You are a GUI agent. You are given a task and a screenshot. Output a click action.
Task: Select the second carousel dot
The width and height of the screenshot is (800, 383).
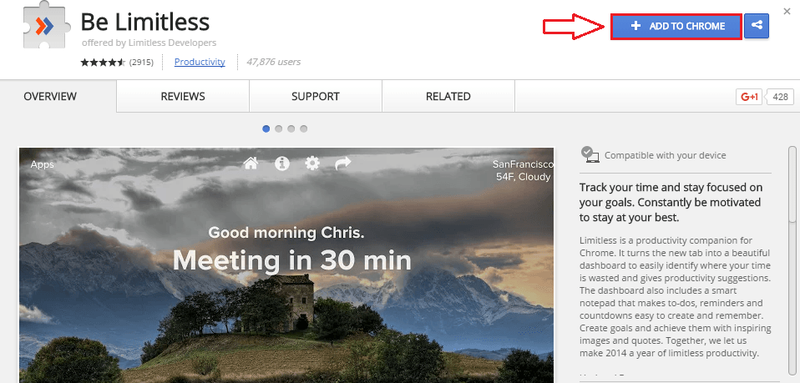tap(279, 129)
